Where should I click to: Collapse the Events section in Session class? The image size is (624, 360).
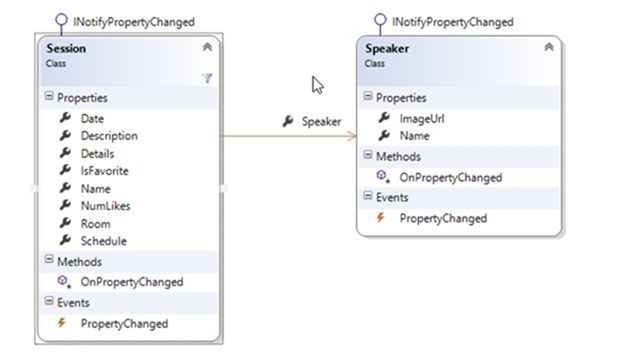point(49,301)
